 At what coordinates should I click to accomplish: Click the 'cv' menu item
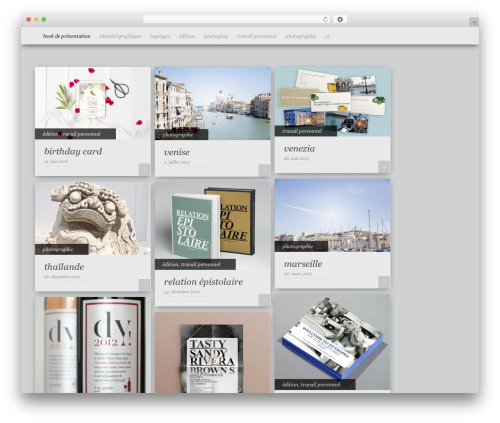(327, 36)
